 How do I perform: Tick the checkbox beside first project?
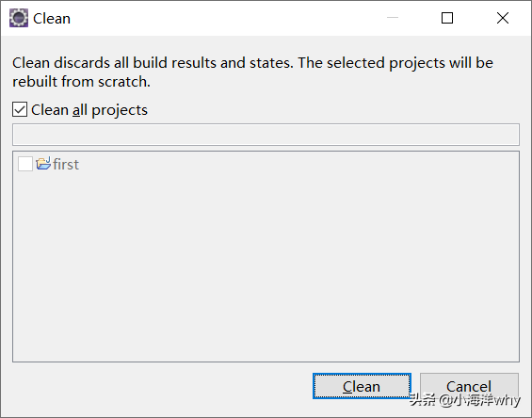[25, 164]
